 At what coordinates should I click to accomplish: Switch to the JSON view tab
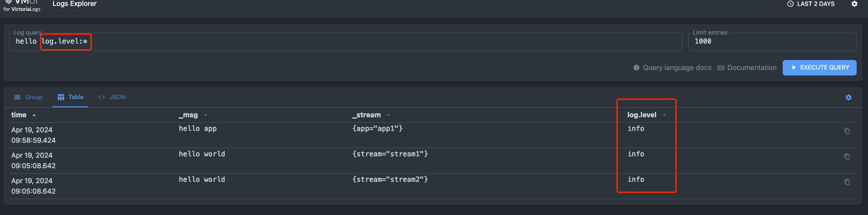coord(112,97)
